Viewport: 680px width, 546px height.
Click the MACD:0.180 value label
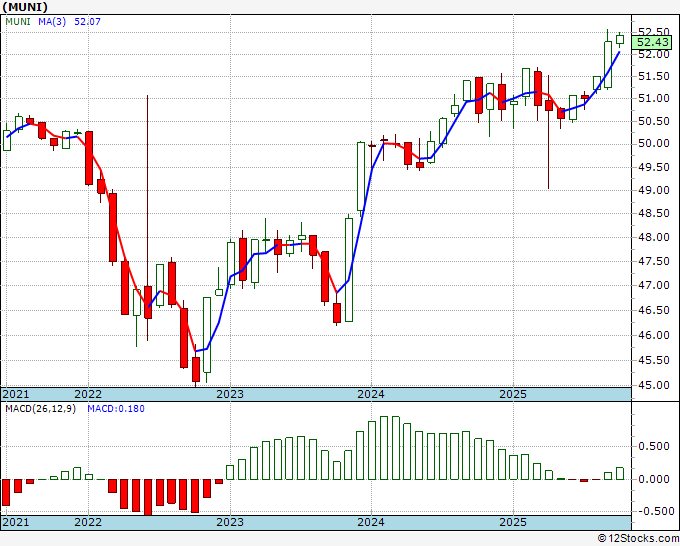pyautogui.click(x=116, y=409)
